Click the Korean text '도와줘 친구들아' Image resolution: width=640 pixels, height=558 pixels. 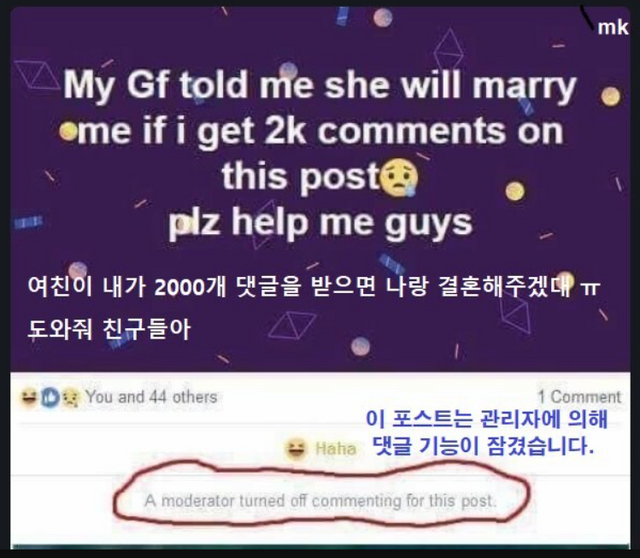(x=109, y=329)
